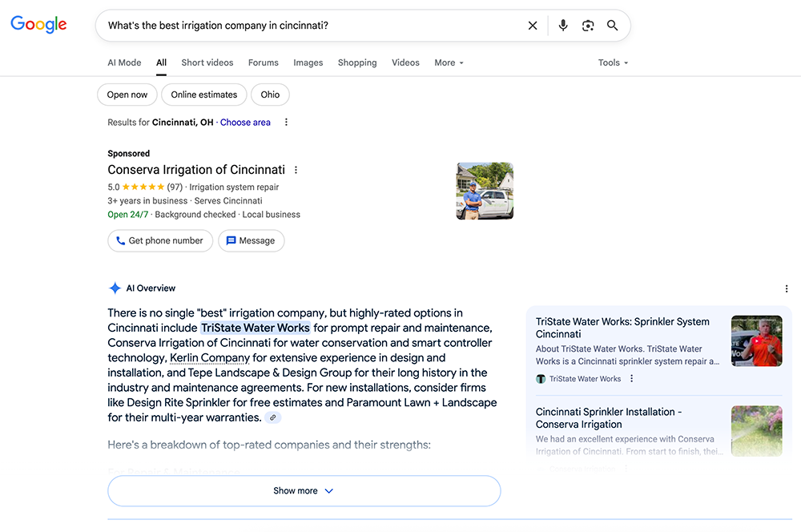Click the phone icon in Get phone number
Viewport: 801px width, 532px height.
point(121,240)
